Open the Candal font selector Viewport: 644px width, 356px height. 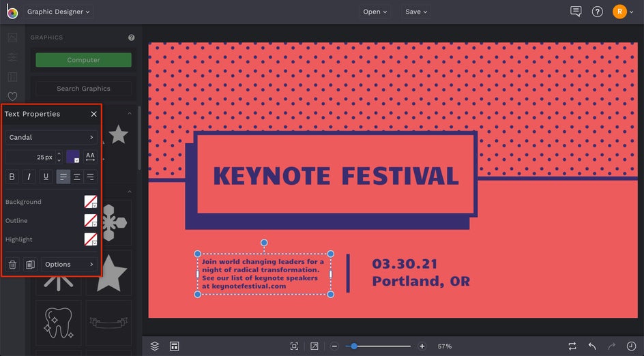click(x=51, y=137)
